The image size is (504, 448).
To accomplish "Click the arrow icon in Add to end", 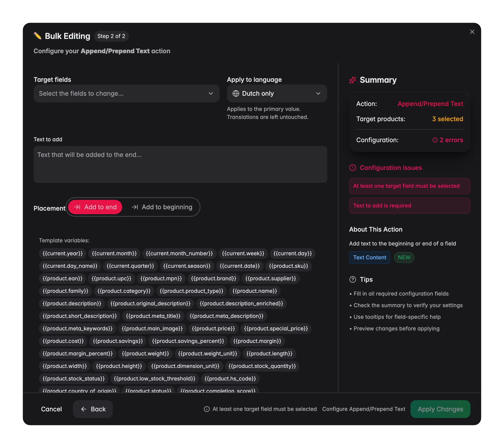I will 77,207.
